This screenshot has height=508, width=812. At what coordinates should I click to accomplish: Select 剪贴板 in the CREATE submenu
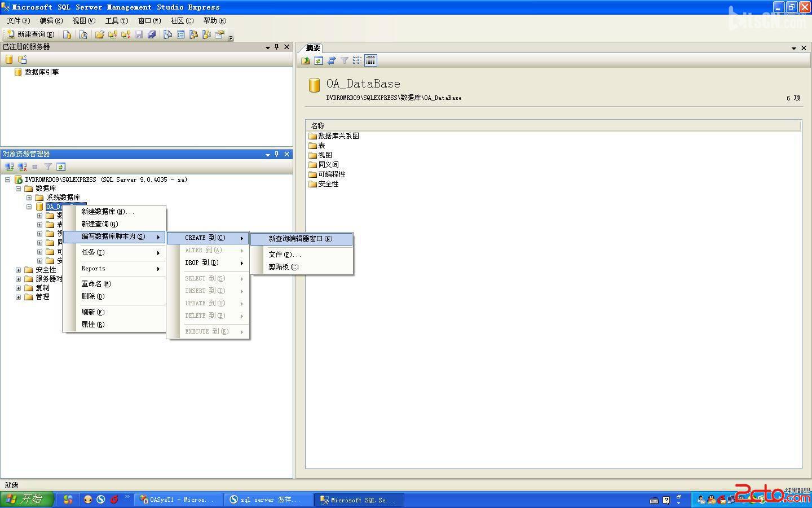click(283, 267)
